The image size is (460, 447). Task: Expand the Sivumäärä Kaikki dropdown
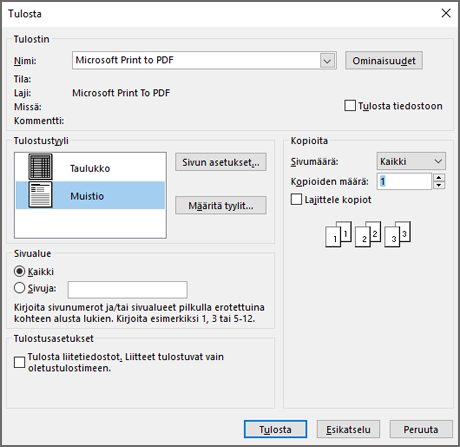click(x=411, y=161)
